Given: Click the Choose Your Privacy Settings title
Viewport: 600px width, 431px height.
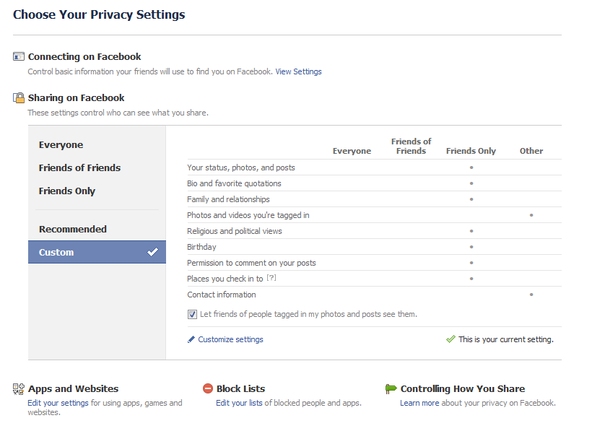Looking at the screenshot, I should [99, 15].
